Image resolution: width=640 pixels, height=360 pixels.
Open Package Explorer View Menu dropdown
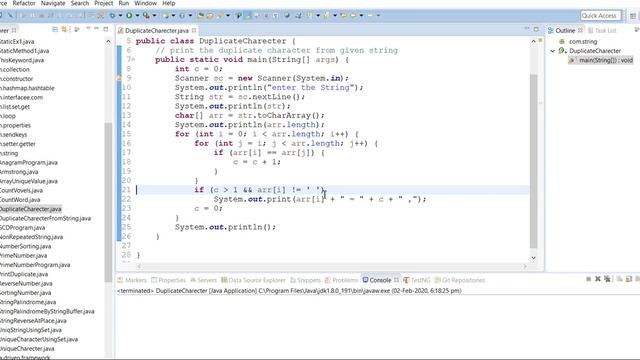pyautogui.click(x=88, y=29)
